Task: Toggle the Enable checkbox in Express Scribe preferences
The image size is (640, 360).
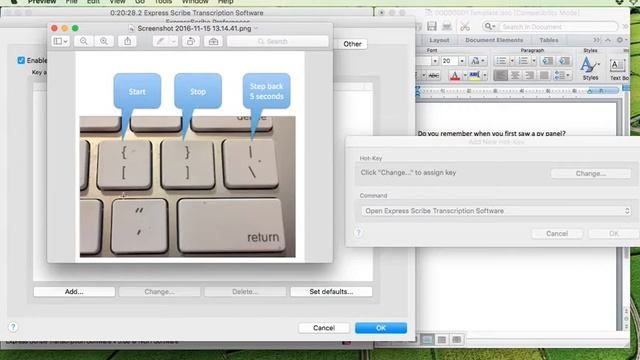Action: pos(21,60)
